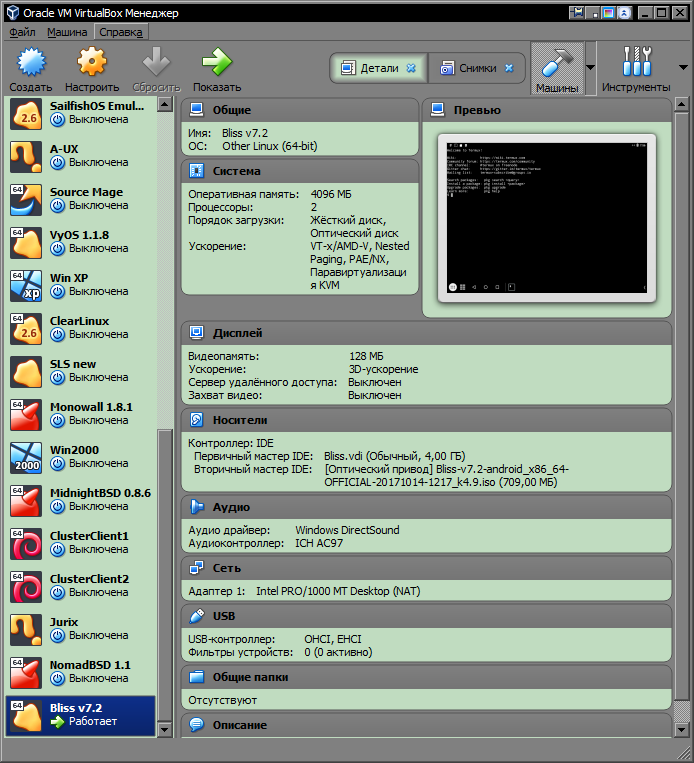Select the ClusterClient1 Debian icon
The height and width of the screenshot is (763, 694).
coord(26,544)
